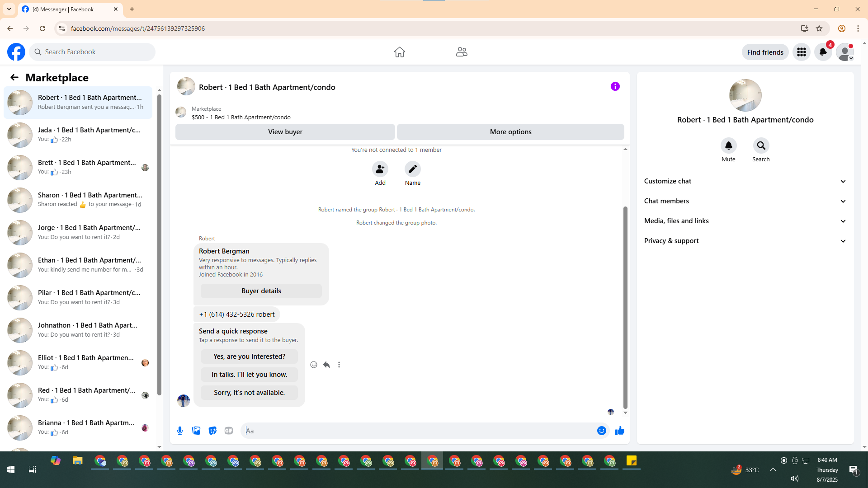Image resolution: width=868 pixels, height=488 pixels.
Task: Open Red's apartment conversation
Action: tap(78, 395)
